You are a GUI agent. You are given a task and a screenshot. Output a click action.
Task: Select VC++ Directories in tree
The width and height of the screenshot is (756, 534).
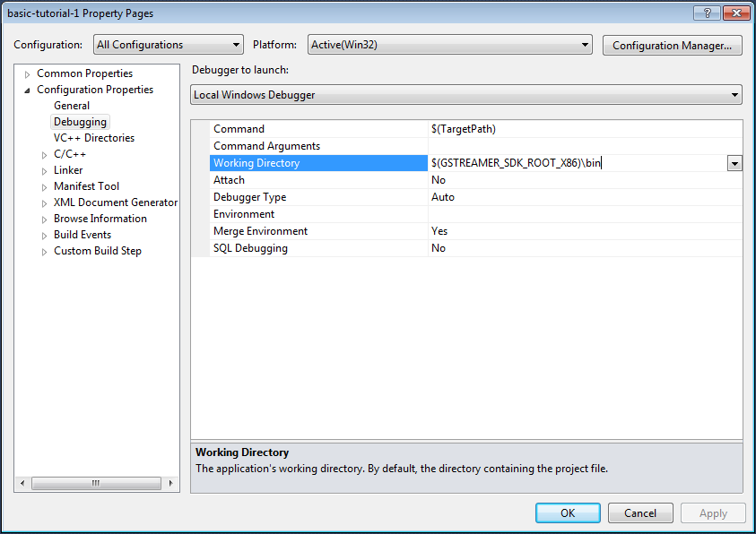pyautogui.click(x=93, y=138)
